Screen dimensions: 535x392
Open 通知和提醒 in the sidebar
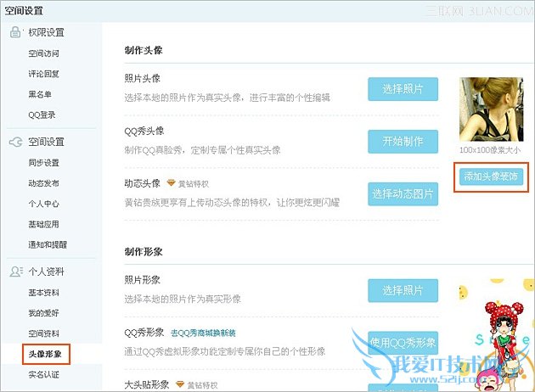coord(48,244)
